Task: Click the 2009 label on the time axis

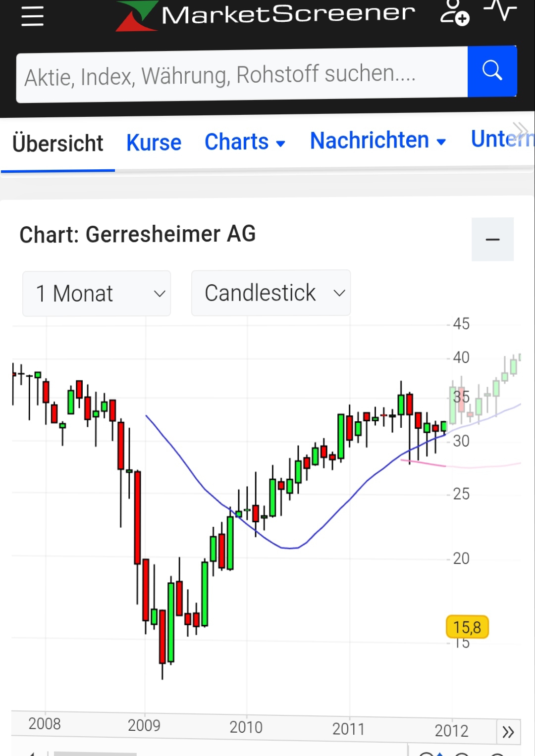Action: tap(144, 725)
